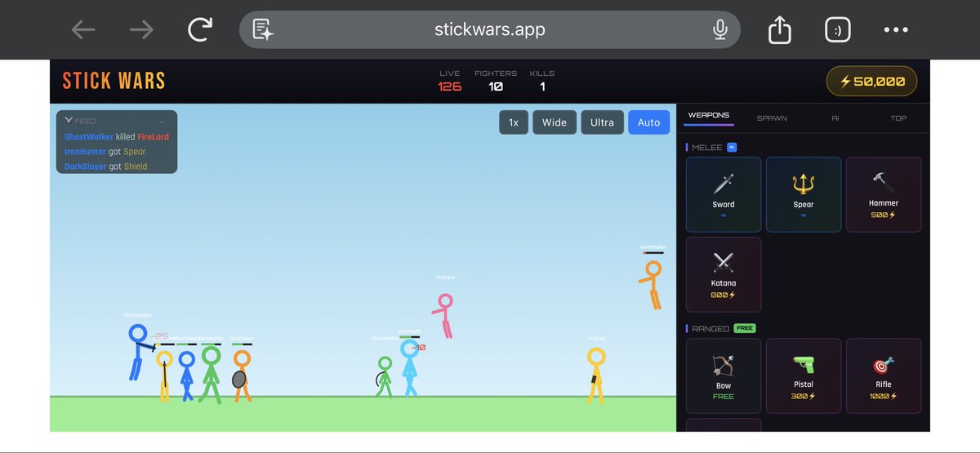The width and height of the screenshot is (980, 453).
Task: Open the 50,000 energy balance
Action: [871, 82]
